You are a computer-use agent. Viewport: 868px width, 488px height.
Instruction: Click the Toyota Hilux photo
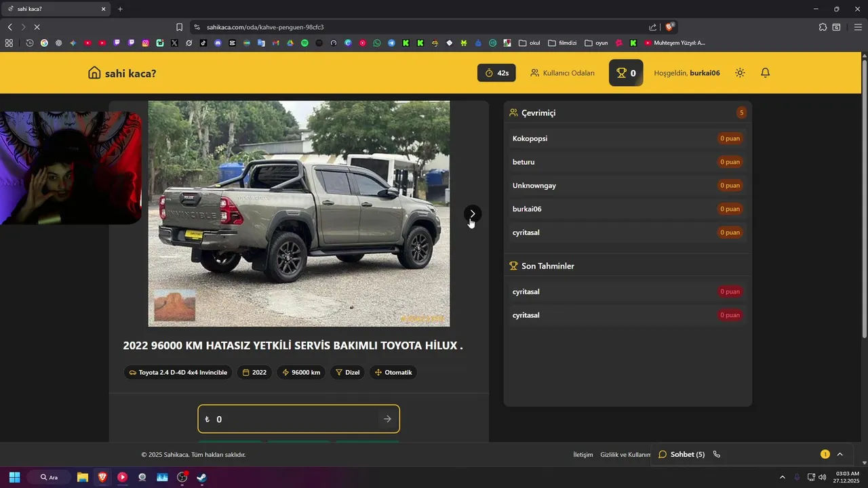pyautogui.click(x=299, y=213)
